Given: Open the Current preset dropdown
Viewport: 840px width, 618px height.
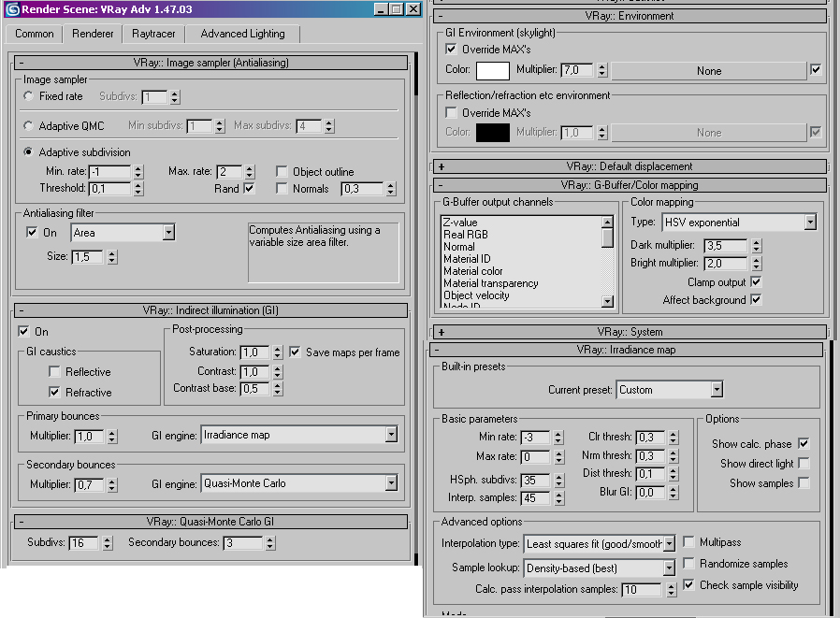Looking at the screenshot, I should coord(670,390).
